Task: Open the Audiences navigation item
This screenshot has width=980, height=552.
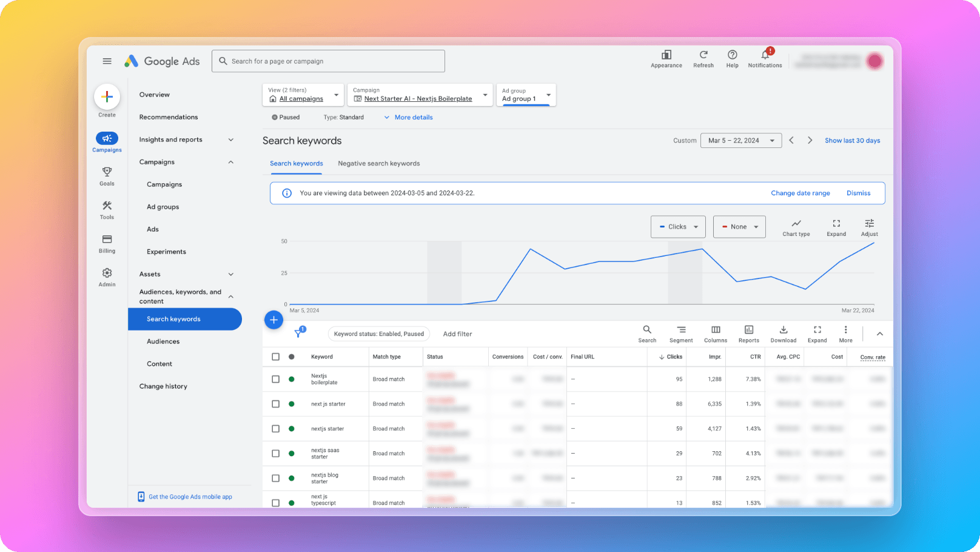Action: 163,341
